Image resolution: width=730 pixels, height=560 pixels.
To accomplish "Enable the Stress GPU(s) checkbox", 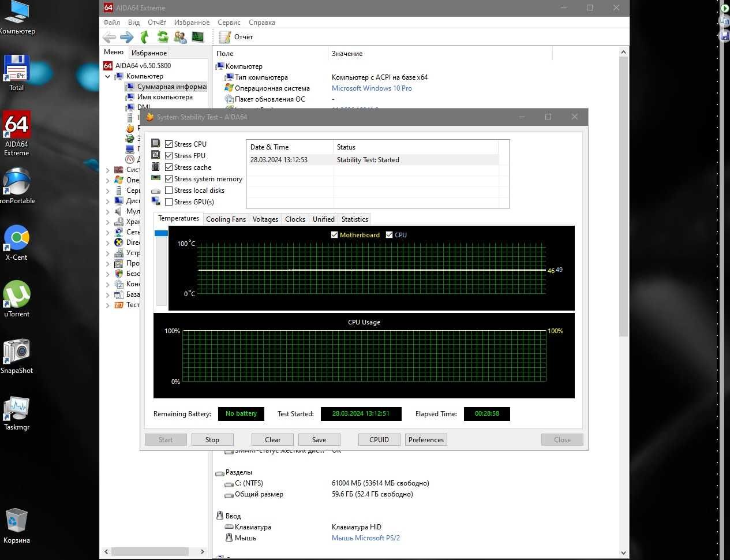I will [x=169, y=202].
